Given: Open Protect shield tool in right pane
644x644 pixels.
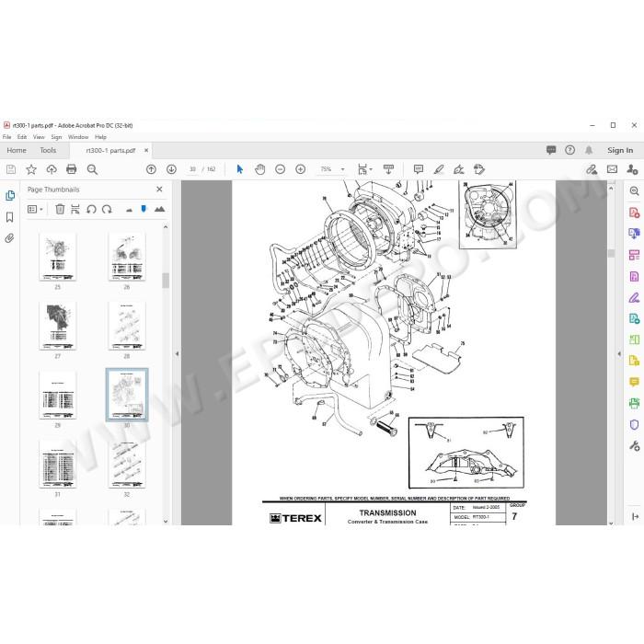Looking at the screenshot, I should (634, 424).
